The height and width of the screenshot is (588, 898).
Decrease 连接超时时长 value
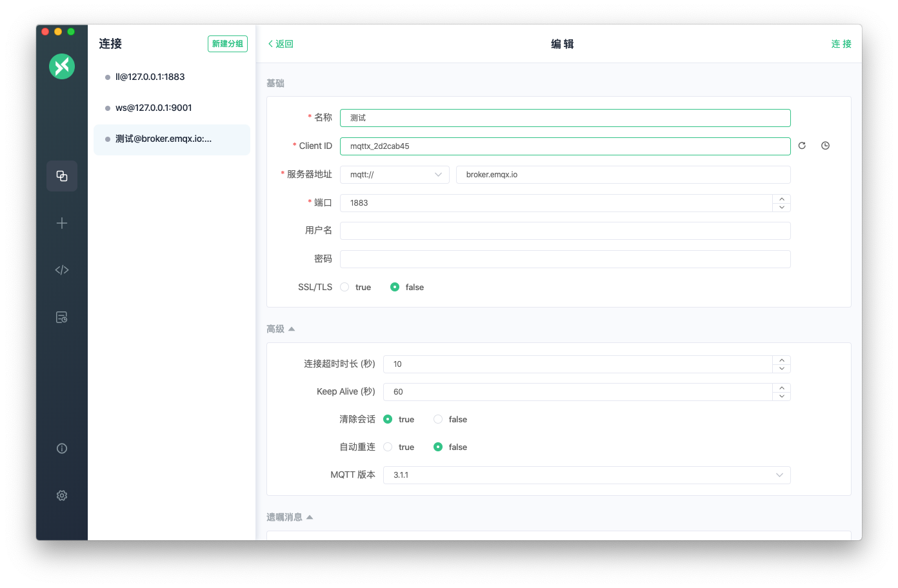pos(782,369)
